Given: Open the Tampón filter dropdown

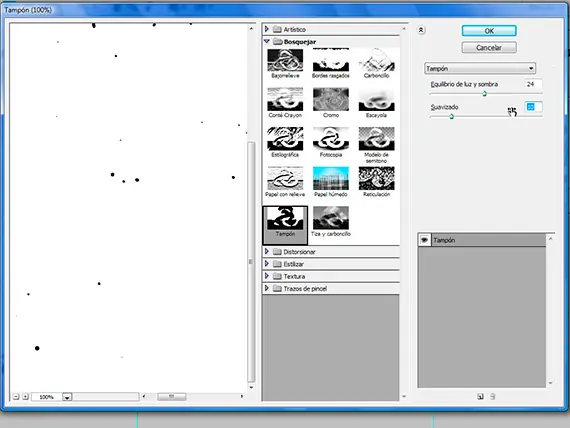Looking at the screenshot, I should 480,68.
